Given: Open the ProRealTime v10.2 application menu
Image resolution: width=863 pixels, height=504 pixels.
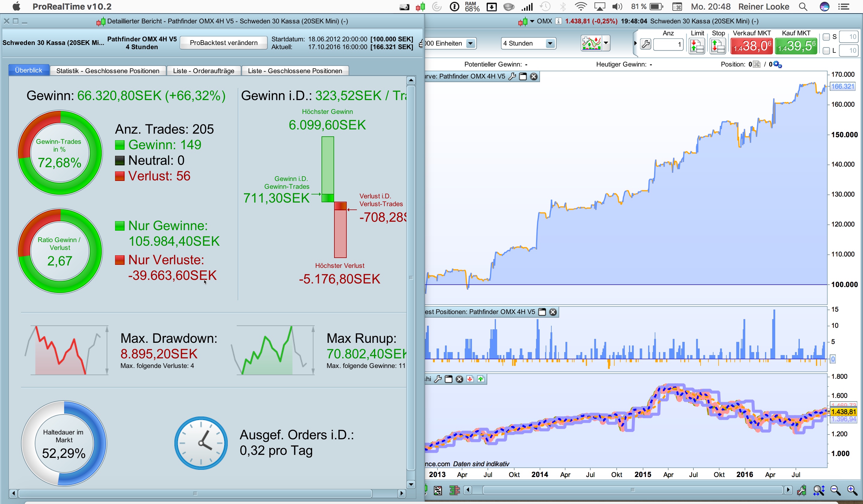Looking at the screenshot, I should coord(72,7).
